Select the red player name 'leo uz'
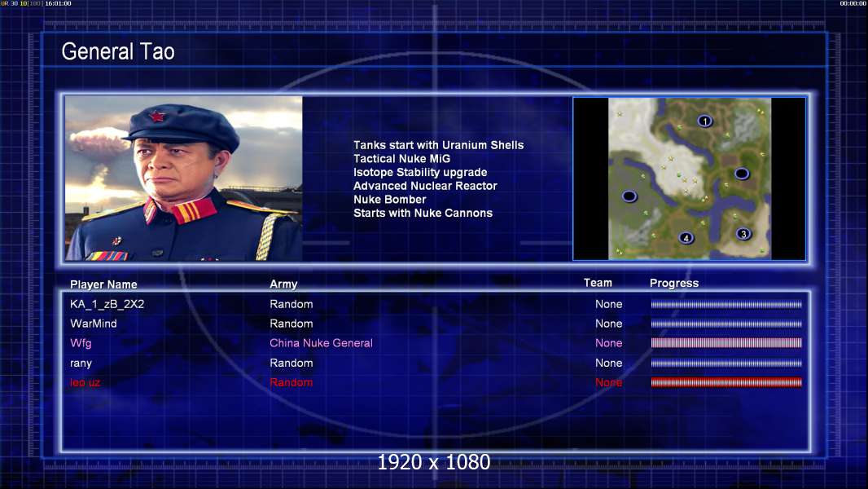 [x=85, y=382]
